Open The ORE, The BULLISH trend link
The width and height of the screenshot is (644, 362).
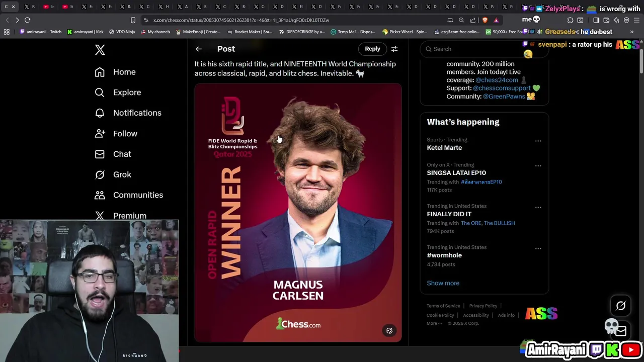point(488,223)
